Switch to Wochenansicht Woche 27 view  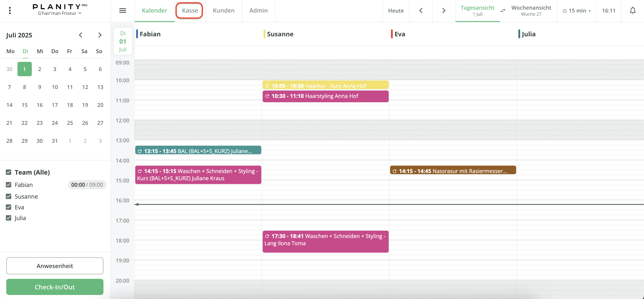(x=531, y=11)
